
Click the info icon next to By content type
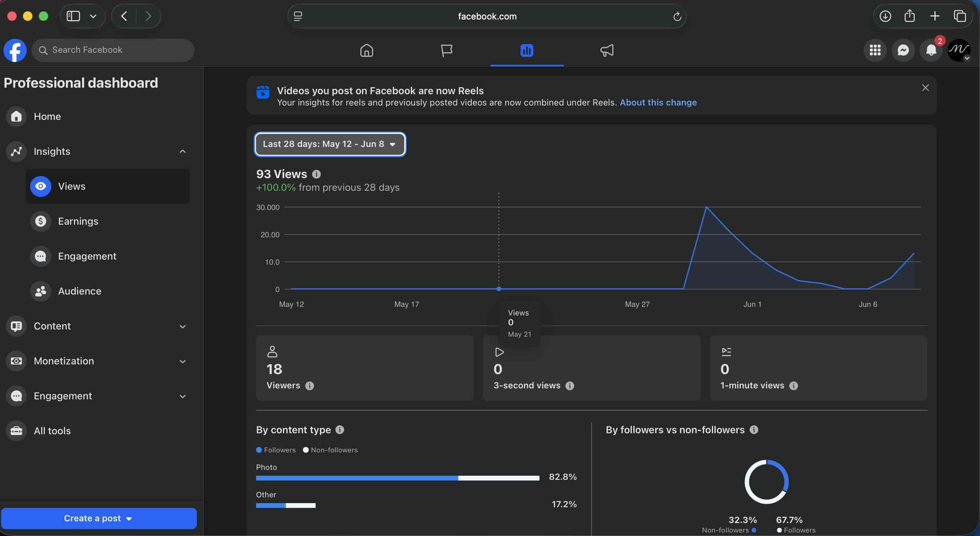[340, 430]
